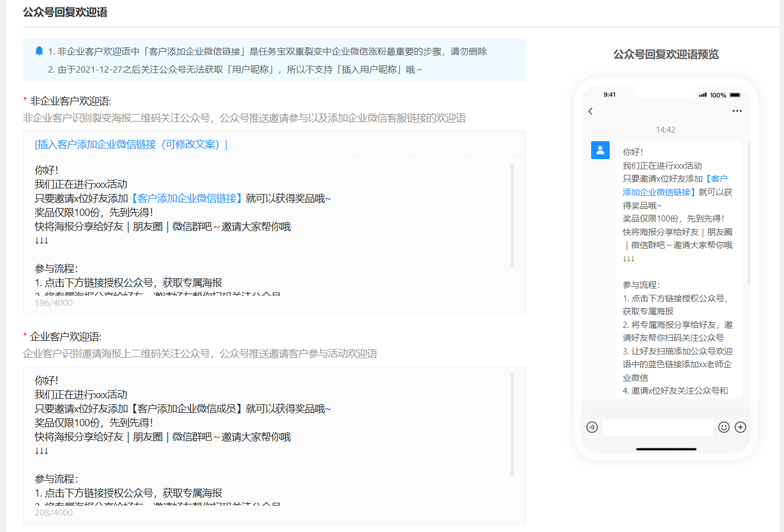Click the 公众号回复欢迎语 section heading
Screen dimensions: 784x532
click(x=65, y=12)
